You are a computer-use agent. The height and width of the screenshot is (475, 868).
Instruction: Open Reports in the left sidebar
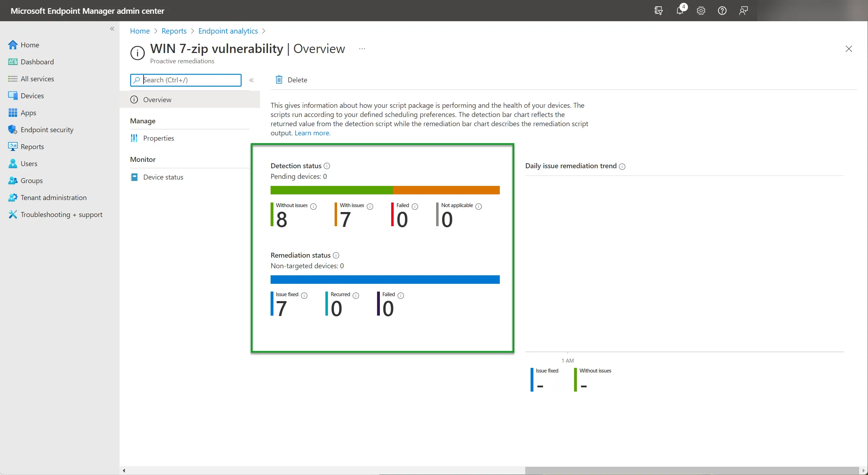click(x=26, y=147)
